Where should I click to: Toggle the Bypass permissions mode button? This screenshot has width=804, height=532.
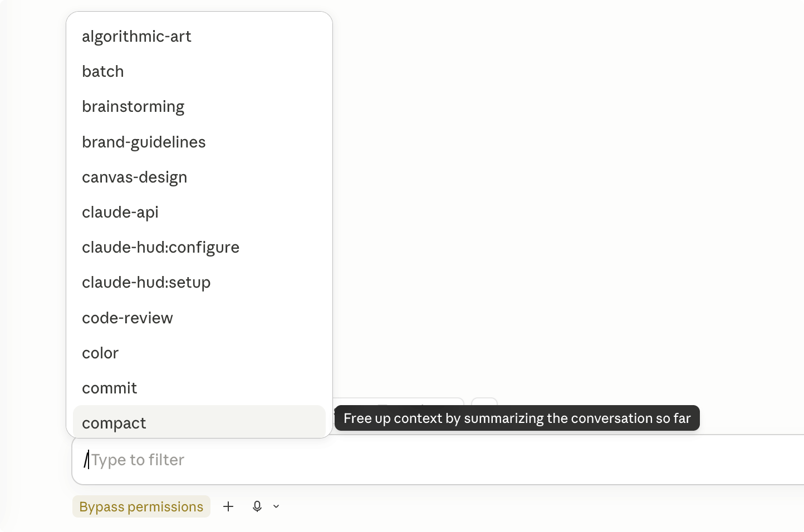pyautogui.click(x=141, y=506)
